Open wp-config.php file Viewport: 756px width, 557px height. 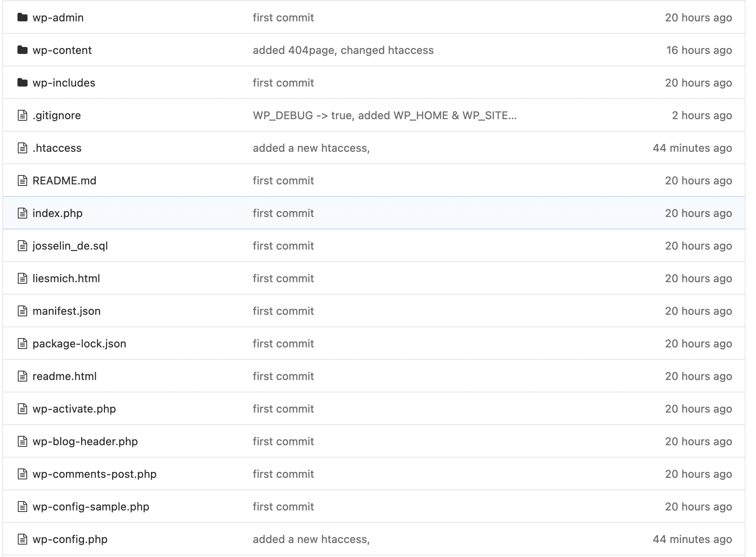click(70, 540)
